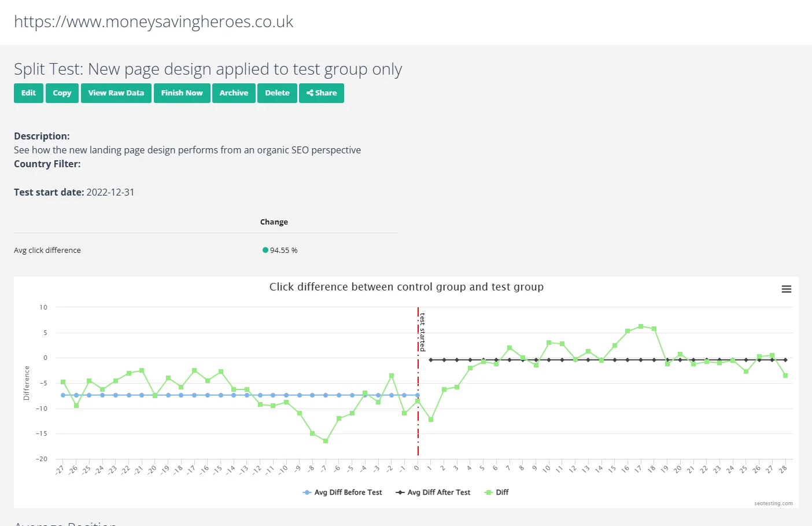Select the peak green Diff data point near day 17
This screenshot has height=526, width=812.
(640, 326)
